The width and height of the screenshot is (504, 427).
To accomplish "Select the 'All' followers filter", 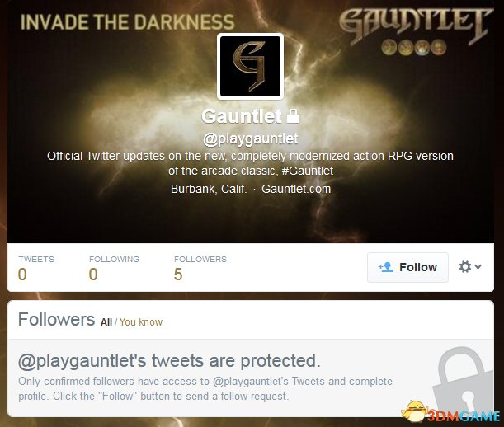I will click(x=106, y=322).
